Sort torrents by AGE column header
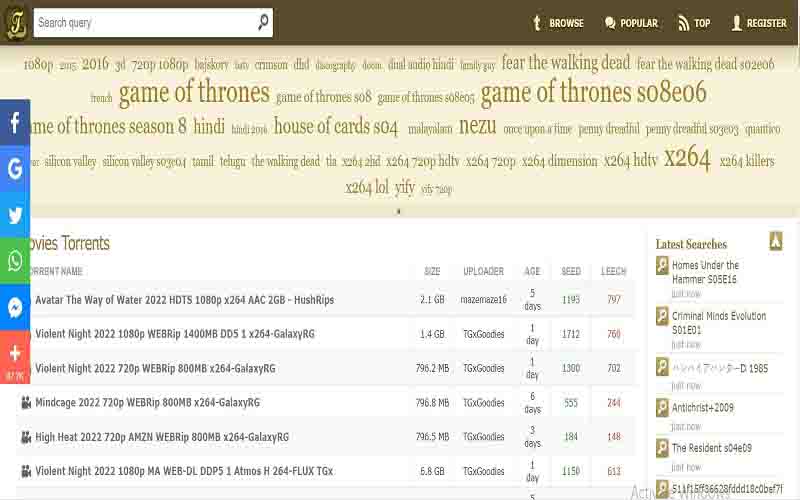Screen dimensions: 800x500 532,271
